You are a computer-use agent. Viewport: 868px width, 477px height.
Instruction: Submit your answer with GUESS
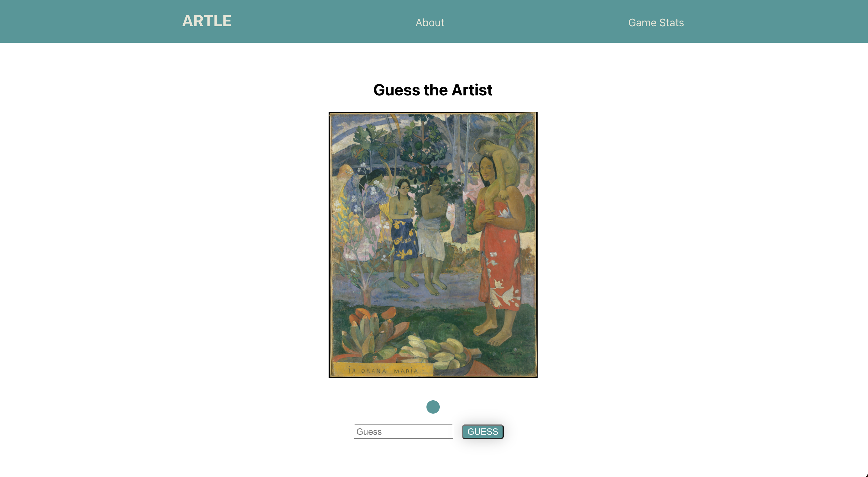tap(483, 431)
